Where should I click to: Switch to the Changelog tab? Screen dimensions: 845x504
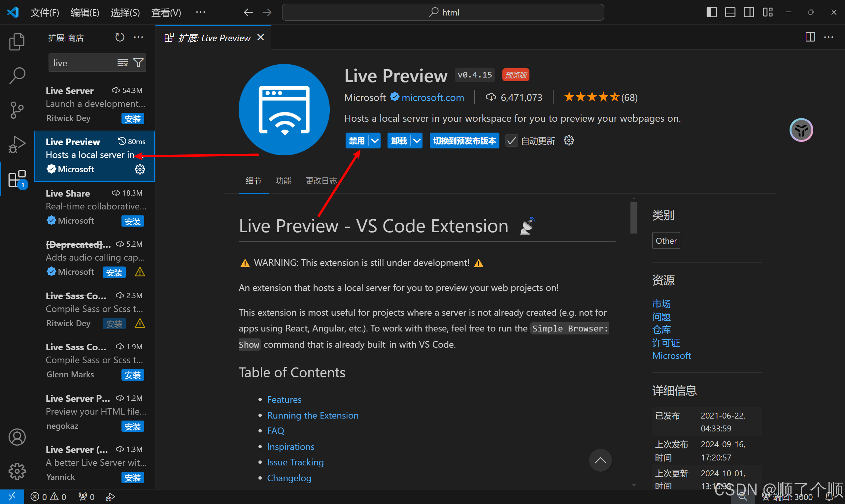point(321,181)
